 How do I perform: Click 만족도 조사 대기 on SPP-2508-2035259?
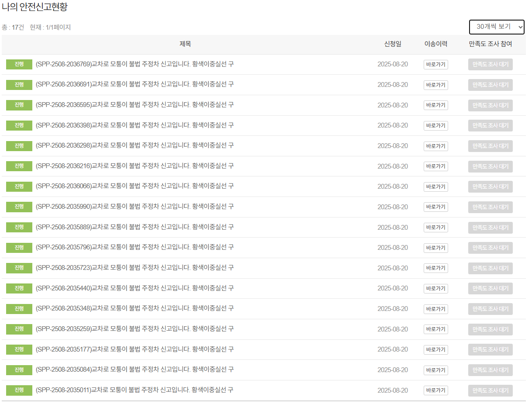click(490, 329)
